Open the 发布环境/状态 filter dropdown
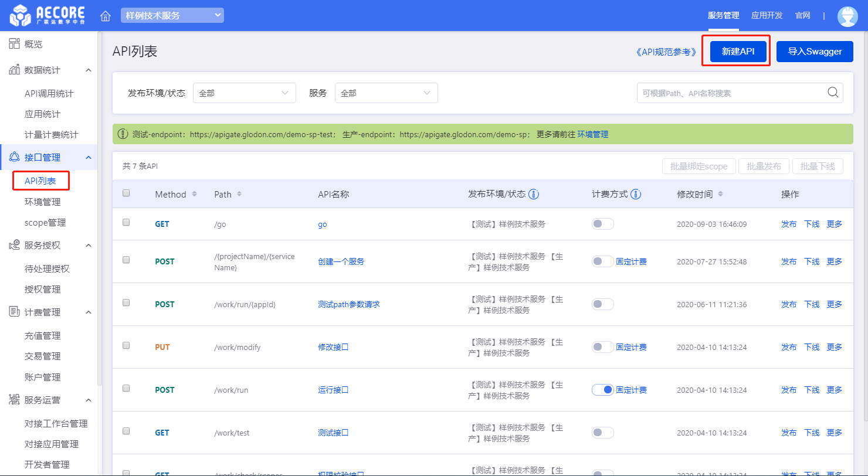This screenshot has width=868, height=476. [x=244, y=93]
